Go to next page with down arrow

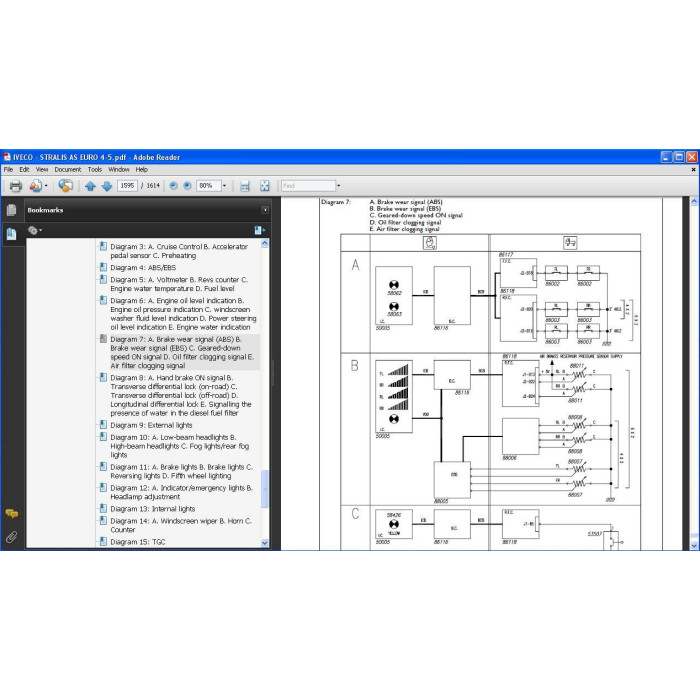tap(107, 186)
